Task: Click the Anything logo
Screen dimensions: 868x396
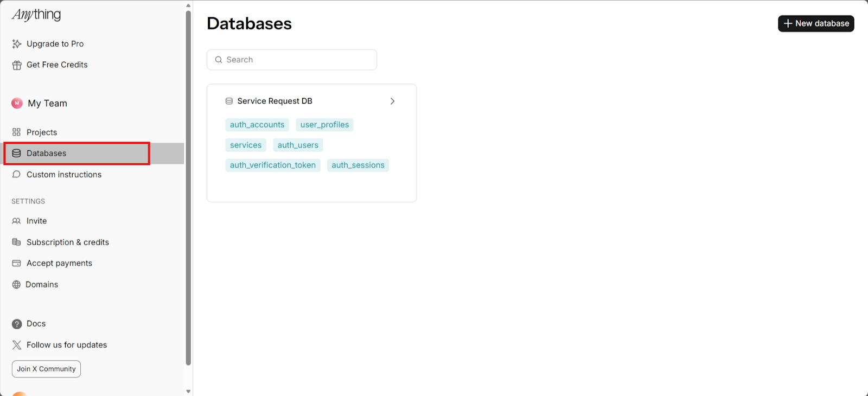Action: click(x=36, y=15)
